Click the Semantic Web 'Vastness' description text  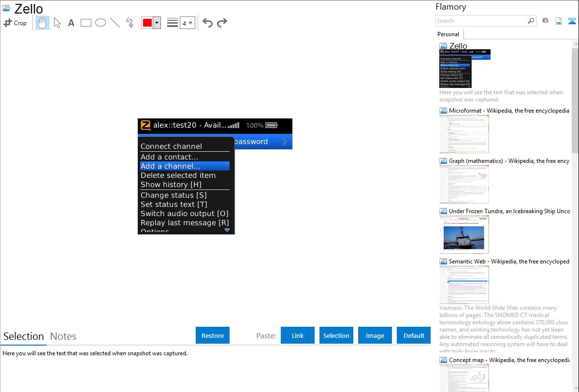tap(504, 329)
